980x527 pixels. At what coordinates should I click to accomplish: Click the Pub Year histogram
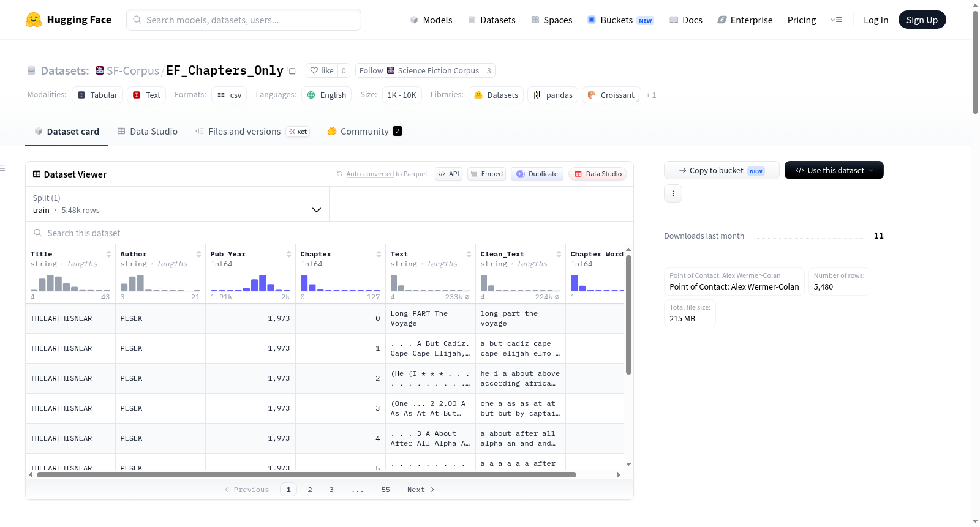pos(251,282)
